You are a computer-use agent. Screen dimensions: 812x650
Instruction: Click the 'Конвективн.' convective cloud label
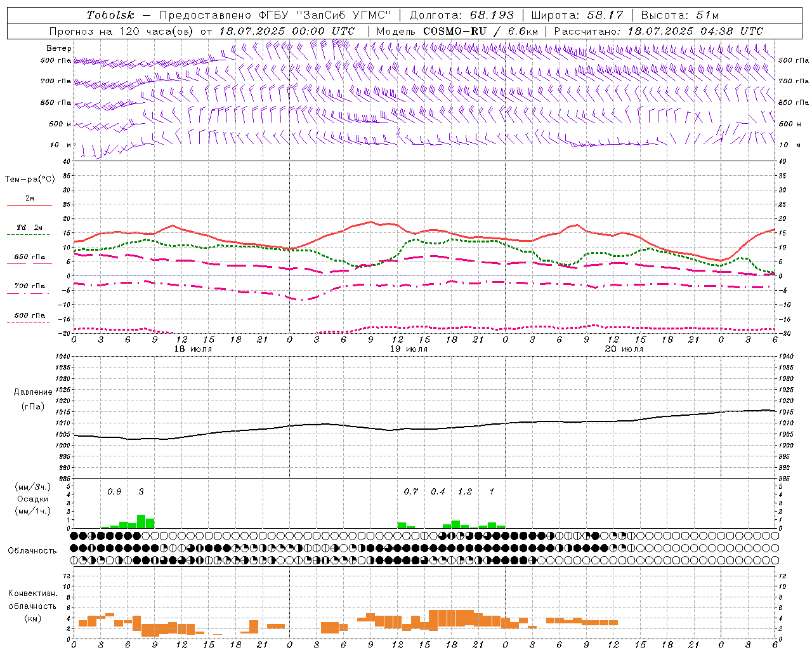[x=32, y=594]
